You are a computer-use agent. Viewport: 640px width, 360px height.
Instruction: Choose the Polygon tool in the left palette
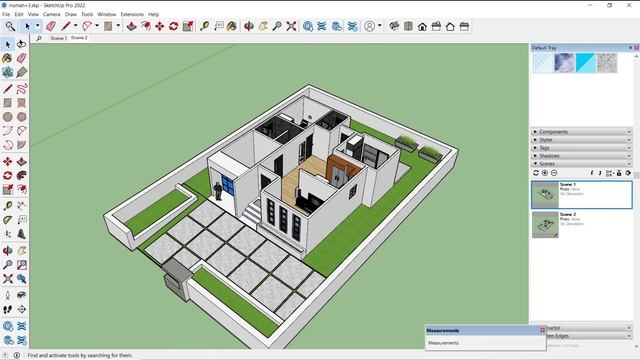22,117
